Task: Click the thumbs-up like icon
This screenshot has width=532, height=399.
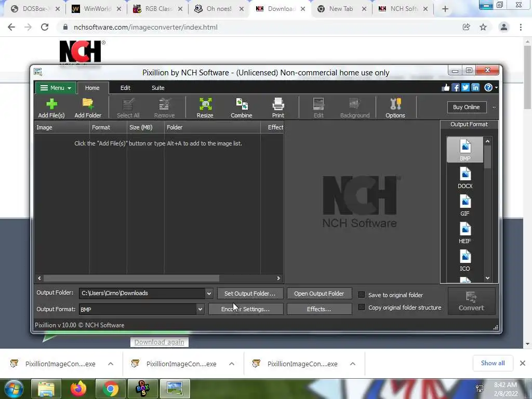Action: (445, 87)
